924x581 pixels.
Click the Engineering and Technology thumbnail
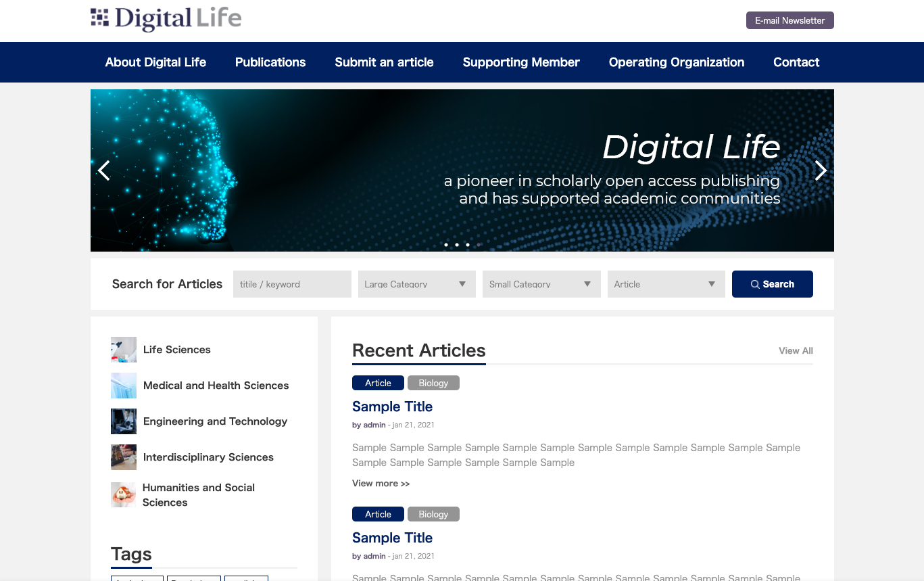coord(123,421)
